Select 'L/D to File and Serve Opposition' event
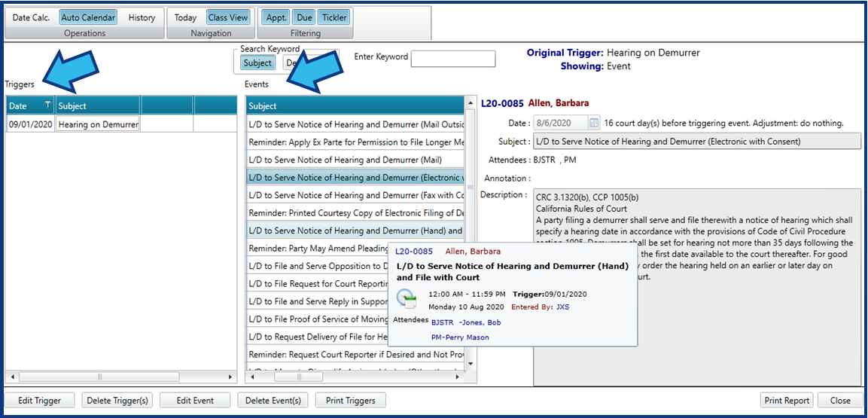This screenshot has width=868, height=418. pos(318,266)
